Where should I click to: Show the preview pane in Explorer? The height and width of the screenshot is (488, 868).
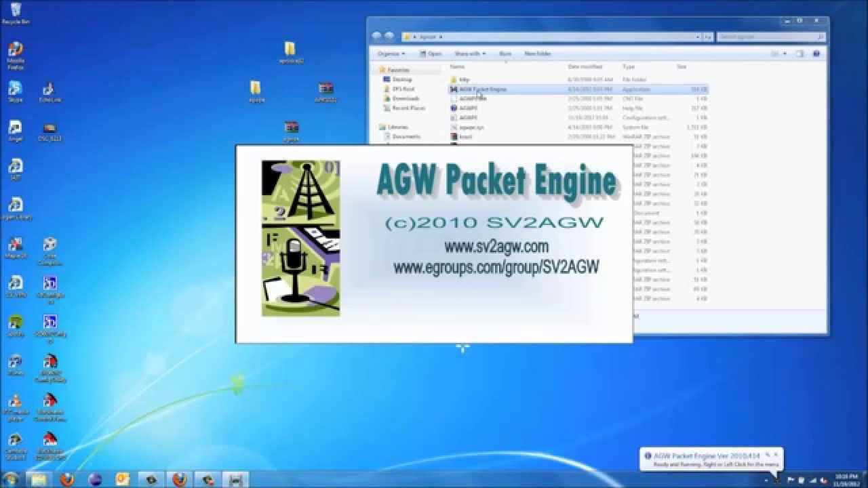pyautogui.click(x=800, y=54)
